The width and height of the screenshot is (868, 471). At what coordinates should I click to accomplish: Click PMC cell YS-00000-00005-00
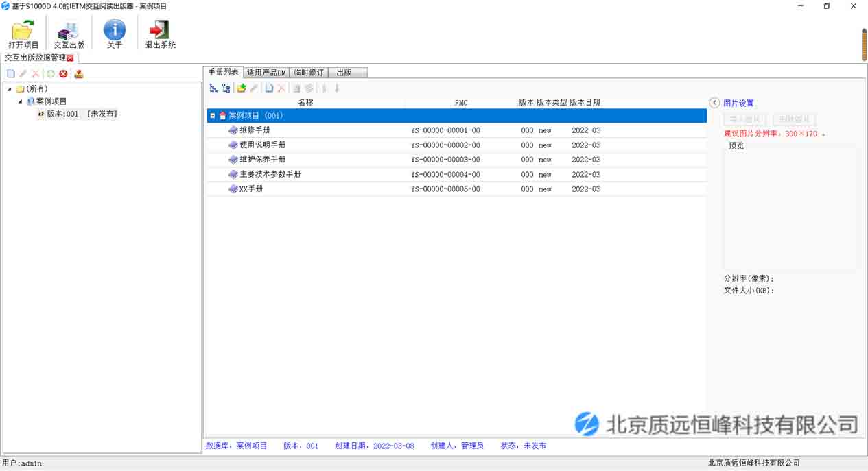[445, 189]
